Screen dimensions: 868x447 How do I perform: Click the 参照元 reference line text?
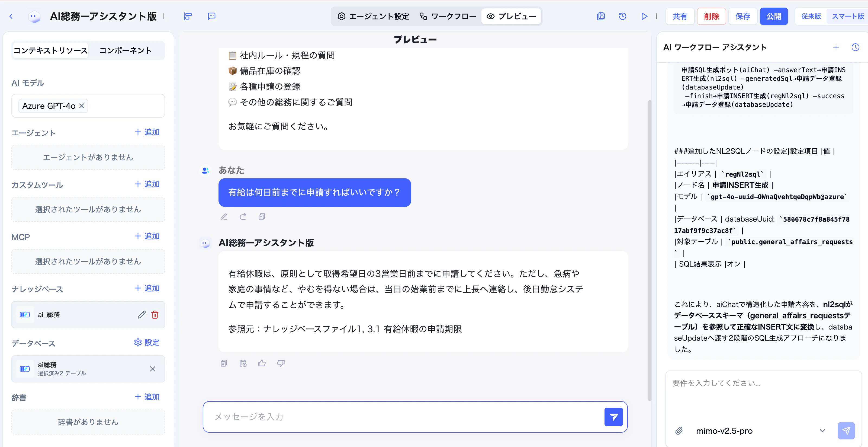[345, 329]
